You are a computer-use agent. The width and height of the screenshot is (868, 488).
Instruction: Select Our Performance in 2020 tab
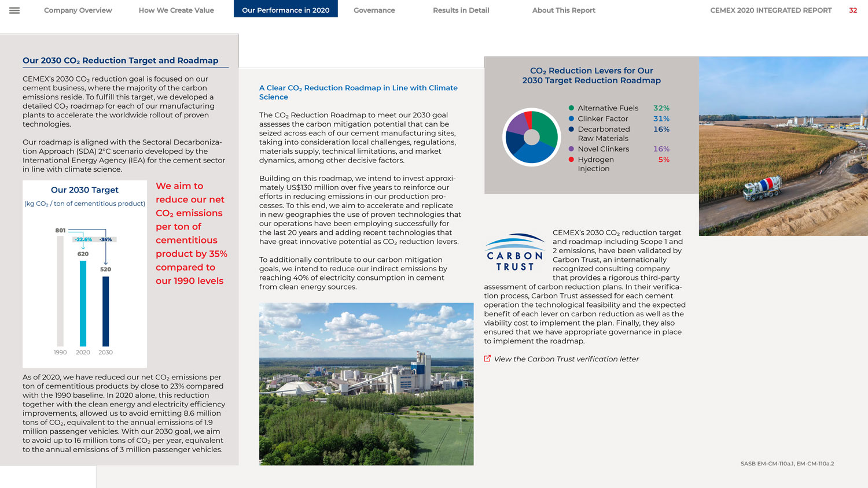(285, 9)
